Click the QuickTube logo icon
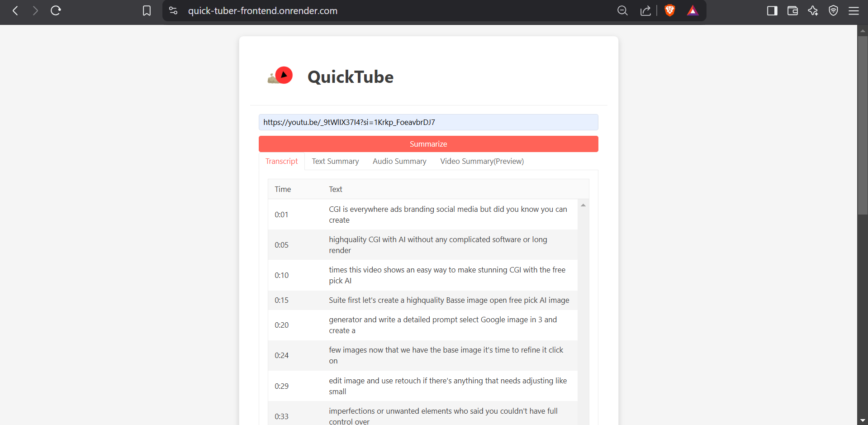Image resolution: width=868 pixels, height=425 pixels. pos(280,76)
